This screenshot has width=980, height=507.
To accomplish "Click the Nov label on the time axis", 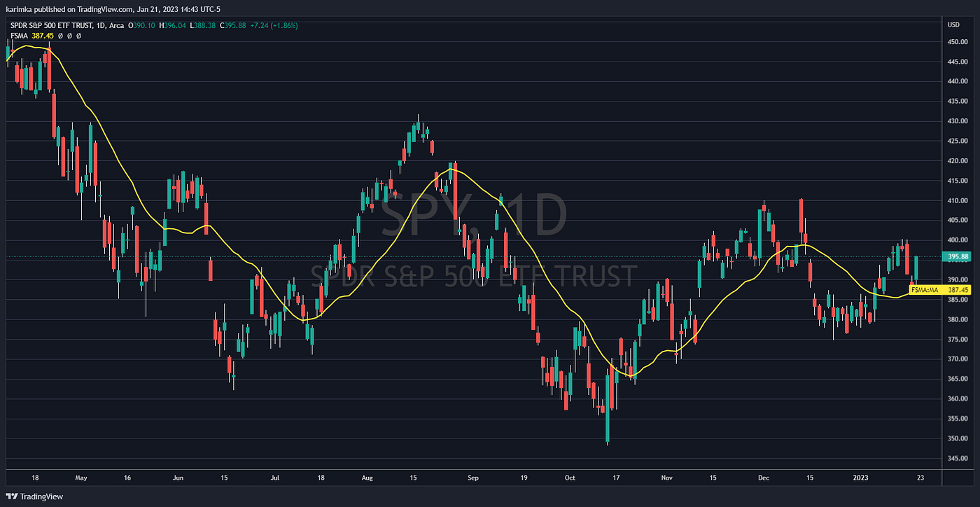I will [x=666, y=478].
